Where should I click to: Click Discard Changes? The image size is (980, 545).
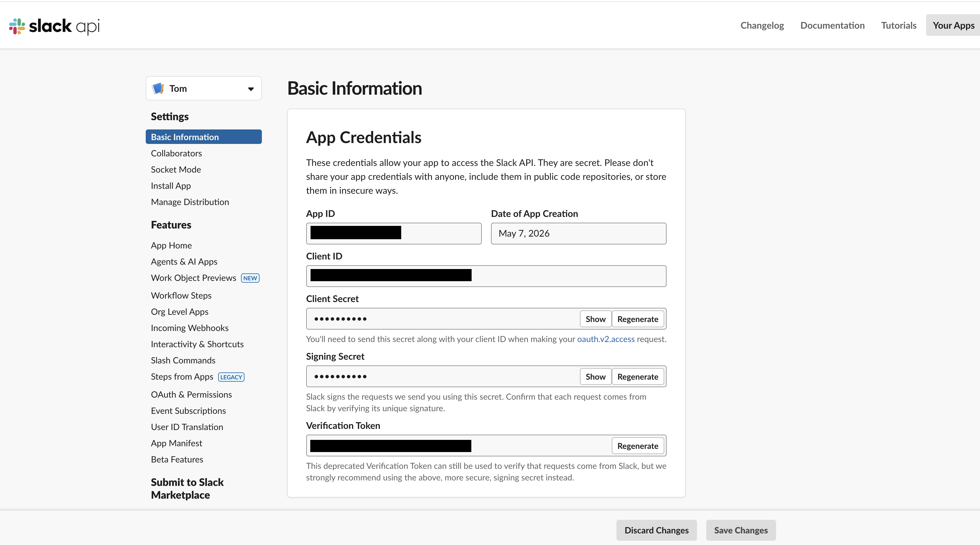click(x=656, y=530)
